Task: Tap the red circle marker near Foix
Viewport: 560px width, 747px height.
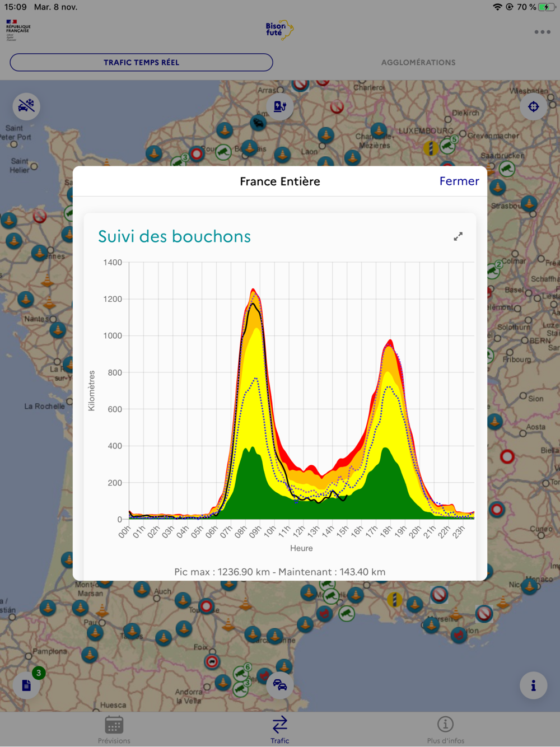Action: (212, 662)
